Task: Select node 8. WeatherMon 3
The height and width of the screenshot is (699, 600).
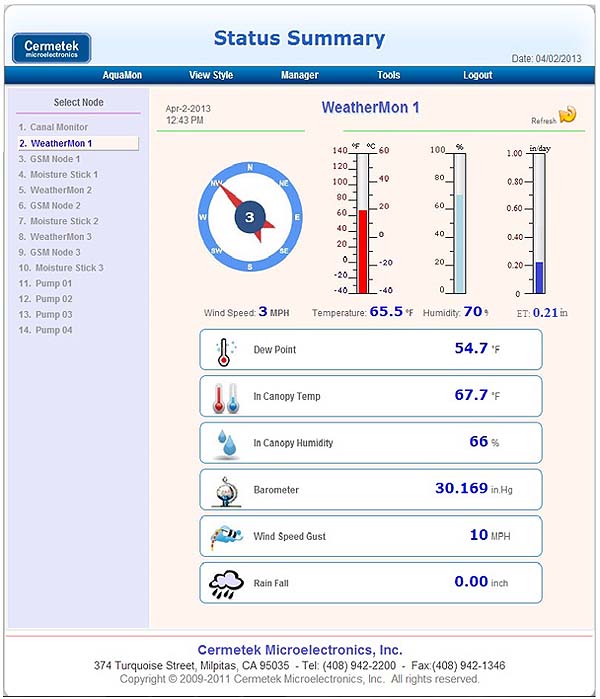Action: 55,237
